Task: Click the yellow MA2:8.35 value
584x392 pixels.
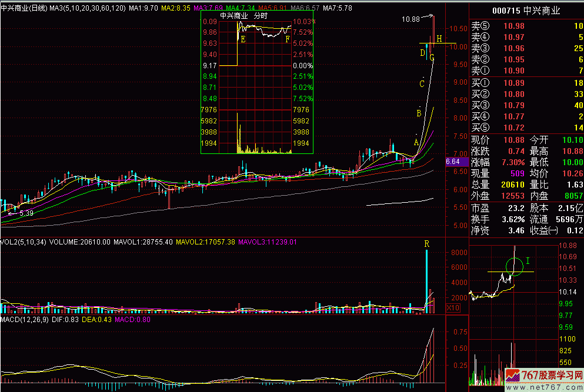Action: pyautogui.click(x=176, y=8)
